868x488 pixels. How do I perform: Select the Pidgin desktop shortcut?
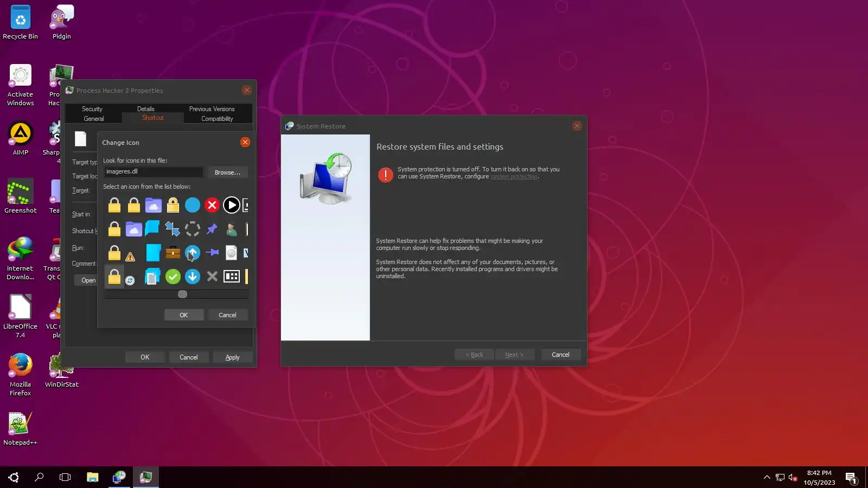coord(61,23)
